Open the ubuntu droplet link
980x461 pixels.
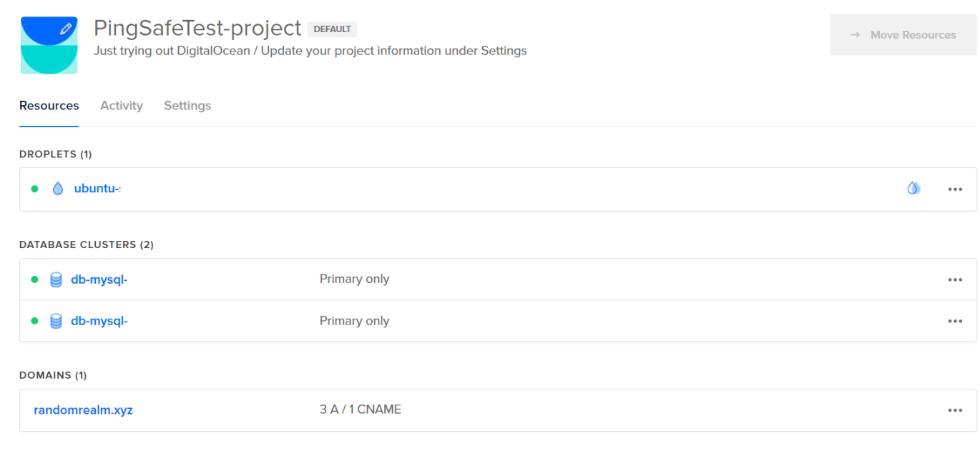(97, 189)
